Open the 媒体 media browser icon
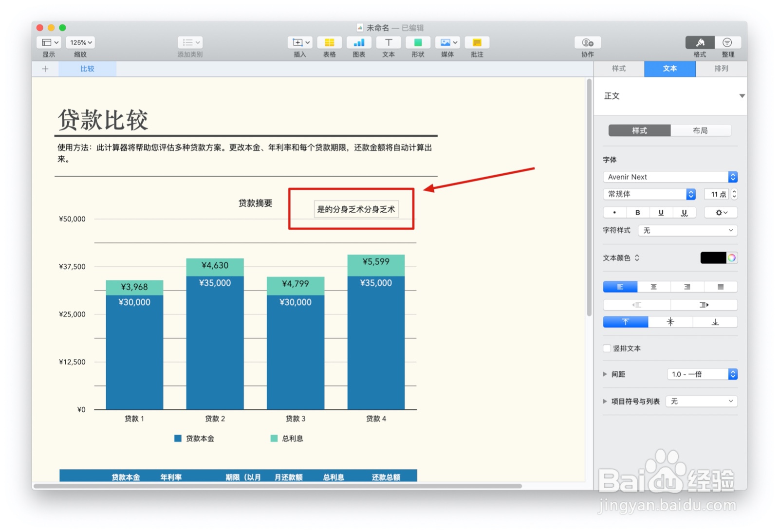This screenshot has height=532, width=779. click(444, 43)
